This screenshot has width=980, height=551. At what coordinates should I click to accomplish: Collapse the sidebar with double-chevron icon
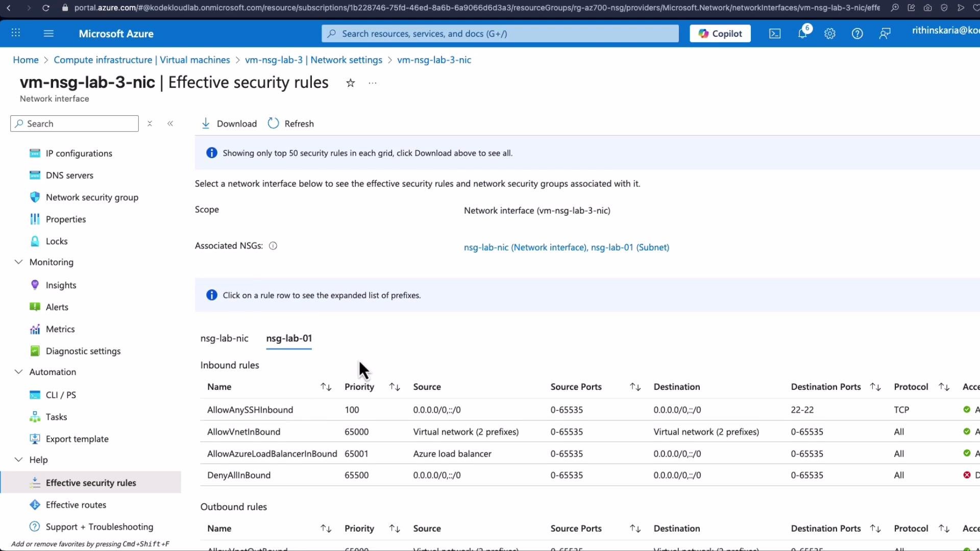(x=170, y=123)
